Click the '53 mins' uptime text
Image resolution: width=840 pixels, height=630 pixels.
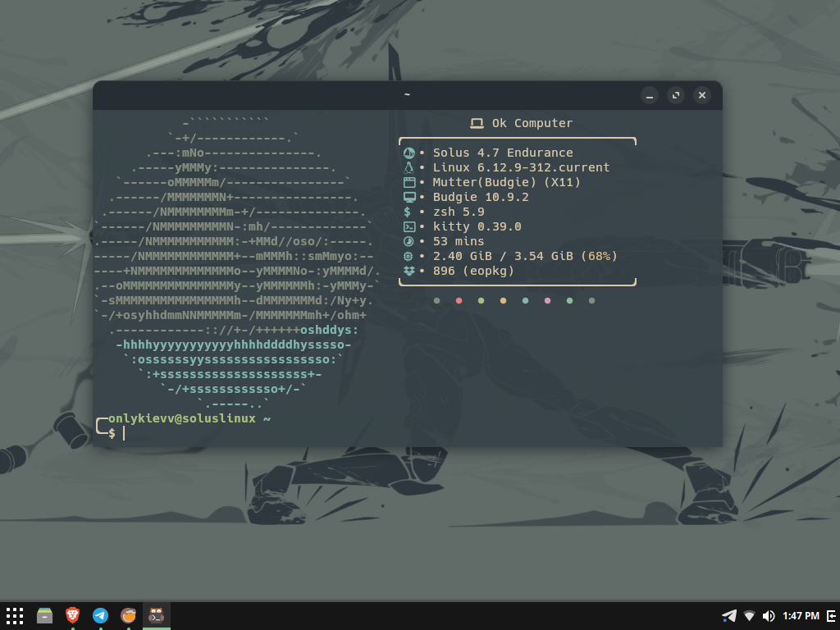(x=459, y=241)
